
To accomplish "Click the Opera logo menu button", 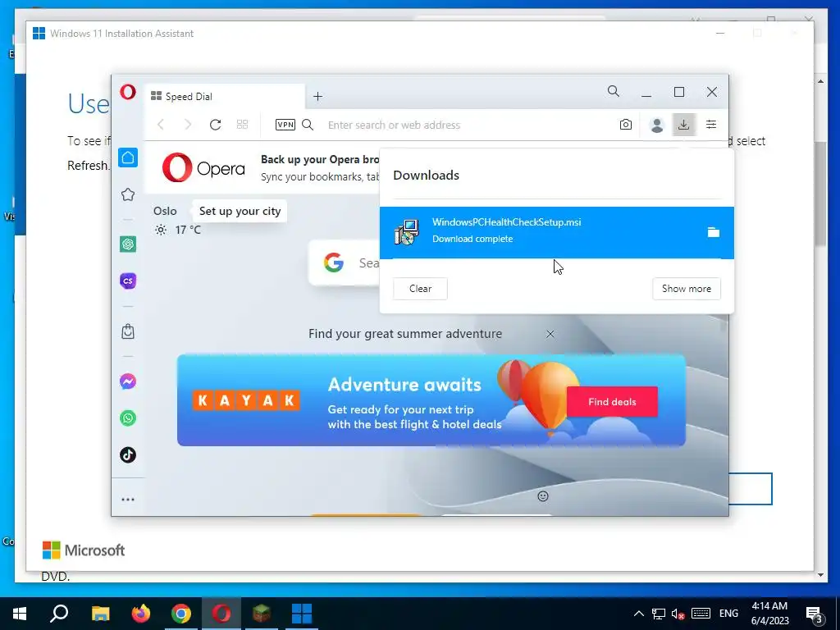I will pyautogui.click(x=128, y=92).
